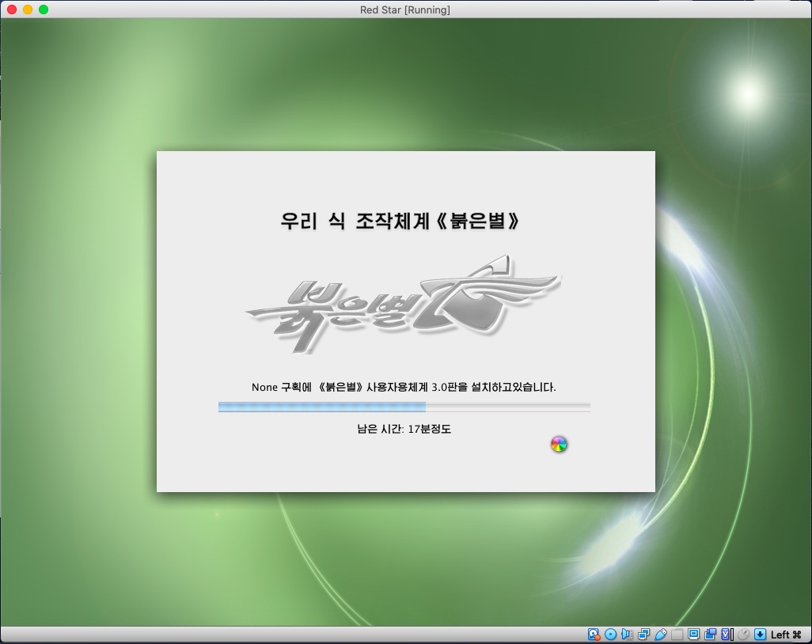Click the 'Left ⌘' host key label

coord(786,635)
